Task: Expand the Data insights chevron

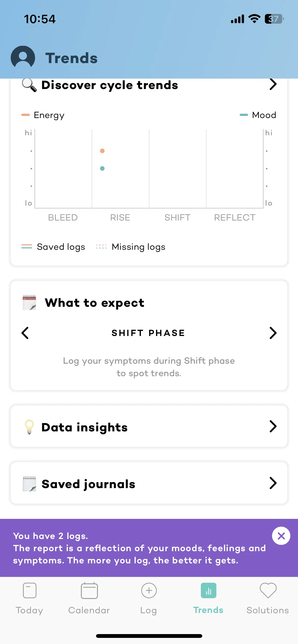Action: 273,427
